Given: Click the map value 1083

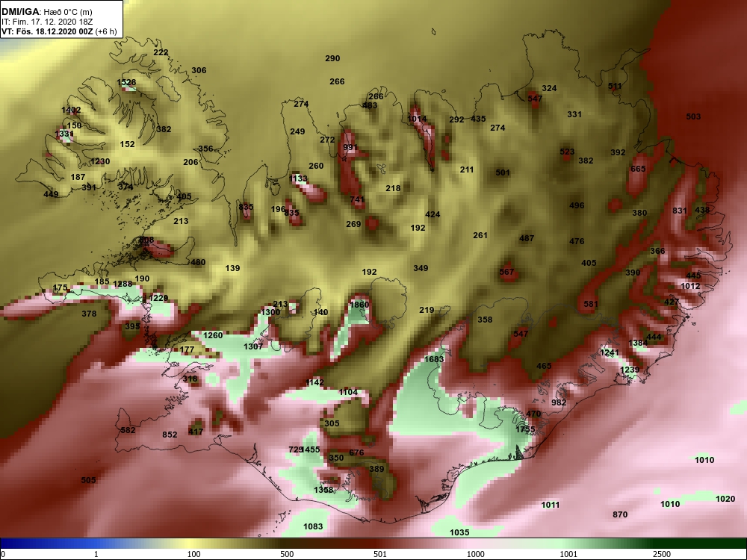Looking at the screenshot, I should click(x=313, y=526).
